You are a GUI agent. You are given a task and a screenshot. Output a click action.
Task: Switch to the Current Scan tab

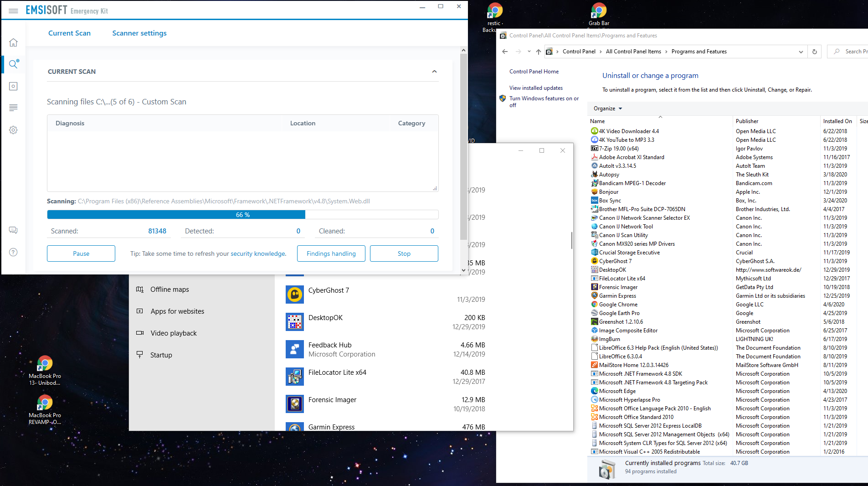click(x=69, y=33)
